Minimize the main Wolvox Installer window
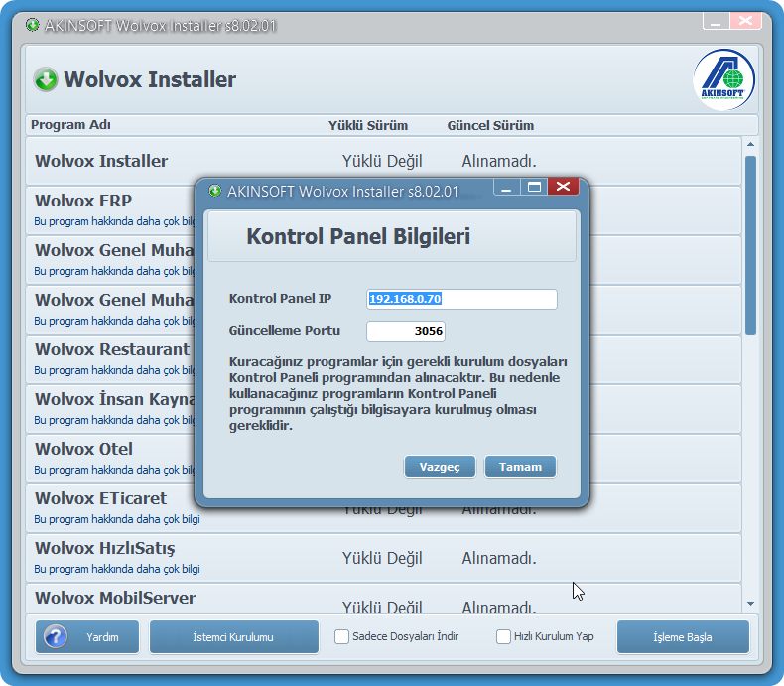This screenshot has height=686, width=784. click(x=716, y=21)
